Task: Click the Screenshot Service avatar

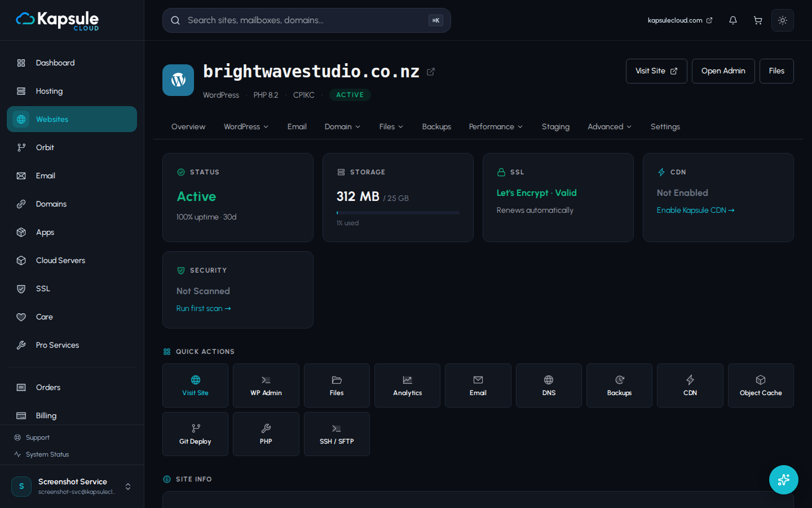Action: pos(21,487)
